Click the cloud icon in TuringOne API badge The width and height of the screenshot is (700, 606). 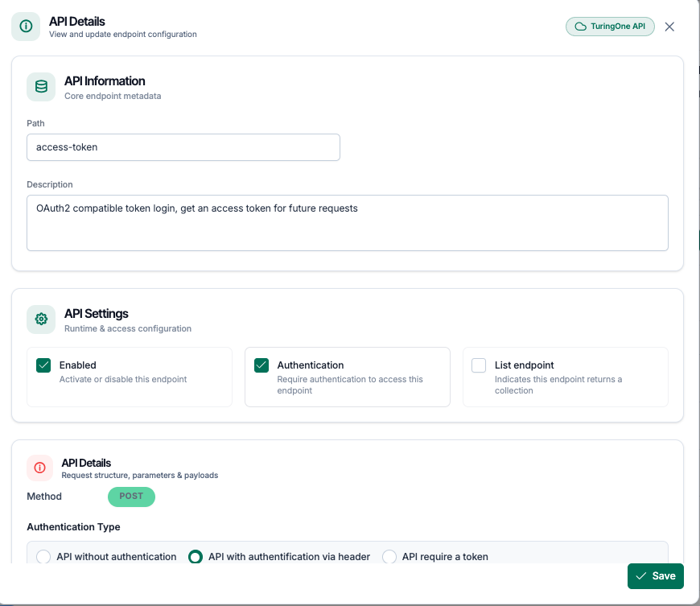pyautogui.click(x=581, y=27)
